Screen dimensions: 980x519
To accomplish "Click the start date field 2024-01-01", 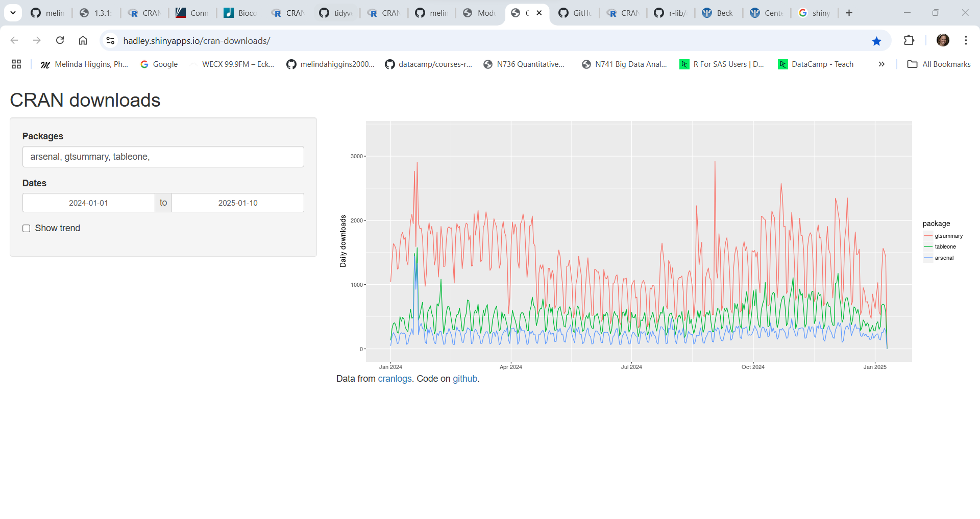I will click(x=89, y=203).
